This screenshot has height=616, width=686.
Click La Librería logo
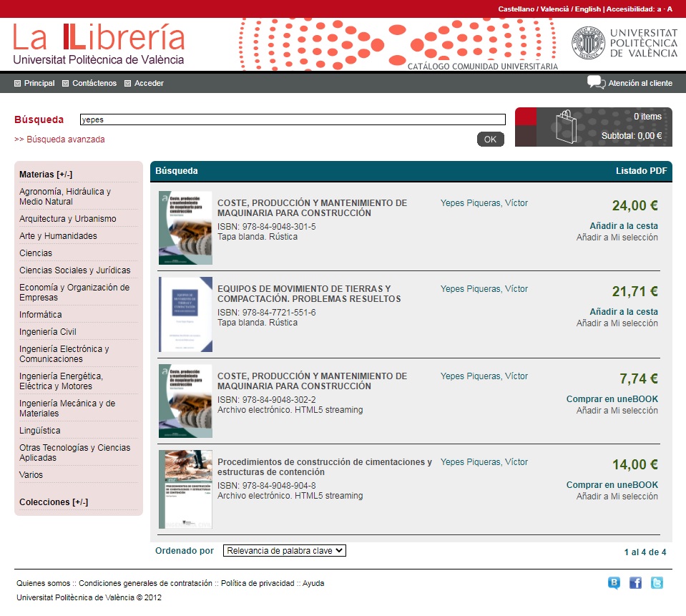coord(99,44)
